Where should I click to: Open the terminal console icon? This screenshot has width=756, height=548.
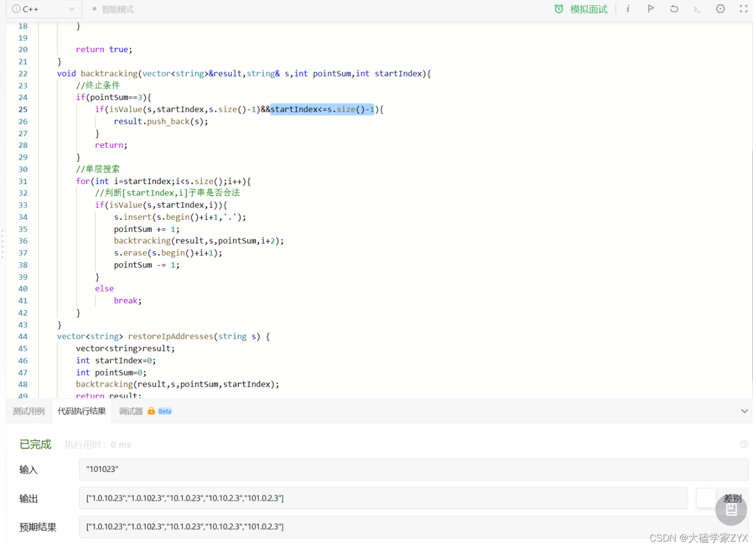(697, 9)
